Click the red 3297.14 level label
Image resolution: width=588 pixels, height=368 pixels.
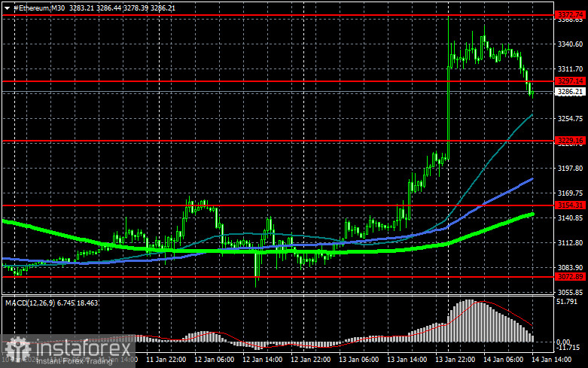(x=571, y=81)
